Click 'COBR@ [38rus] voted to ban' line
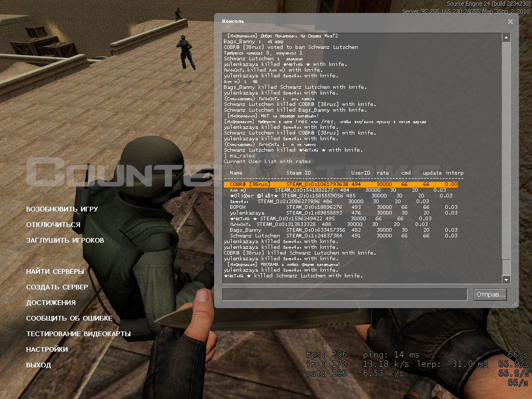The height and width of the screenshot is (399, 532). 291,47
